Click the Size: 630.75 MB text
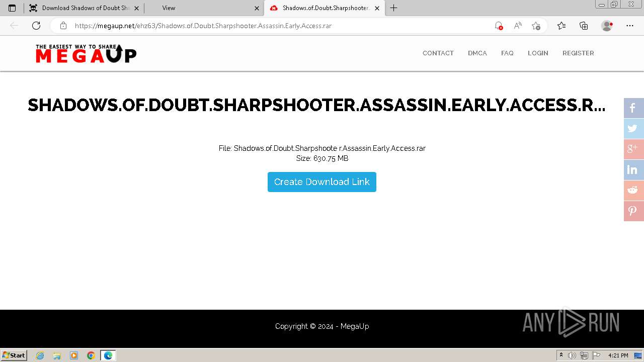Viewport: 644px width, 362px height. tap(322, 158)
